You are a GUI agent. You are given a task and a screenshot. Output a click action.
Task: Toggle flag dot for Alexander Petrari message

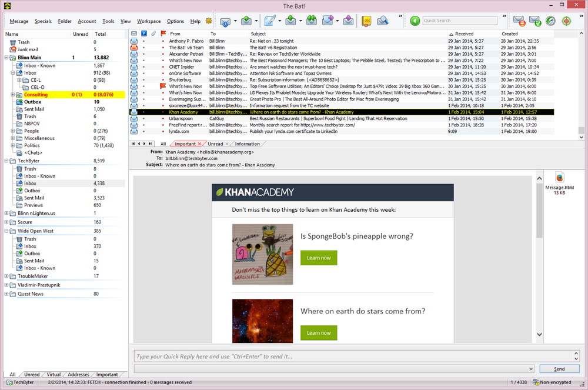[163, 54]
